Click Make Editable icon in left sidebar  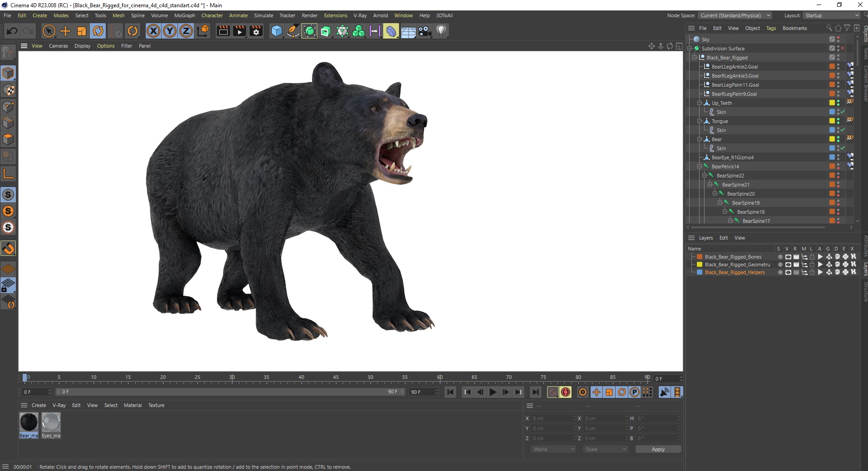click(x=8, y=53)
